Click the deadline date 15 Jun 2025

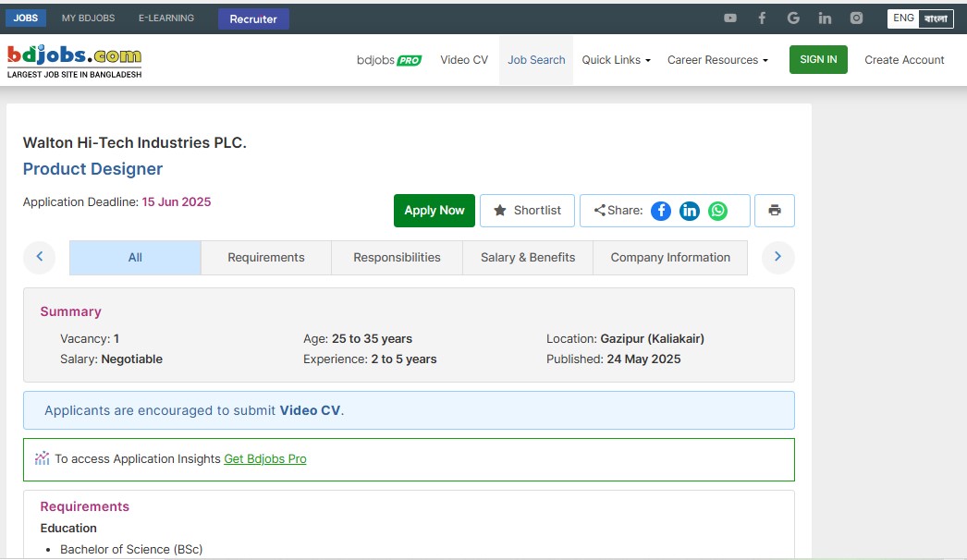pyautogui.click(x=177, y=201)
